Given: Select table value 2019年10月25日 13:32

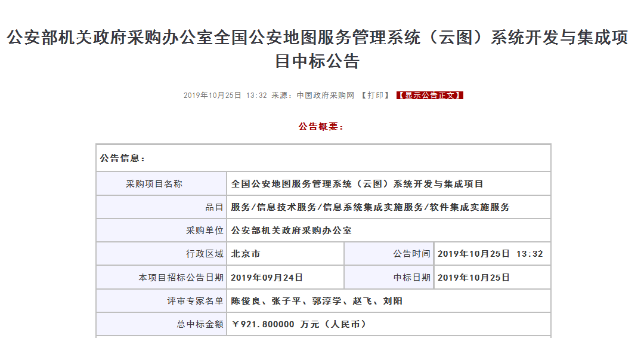Looking at the screenshot, I should pos(490,254).
